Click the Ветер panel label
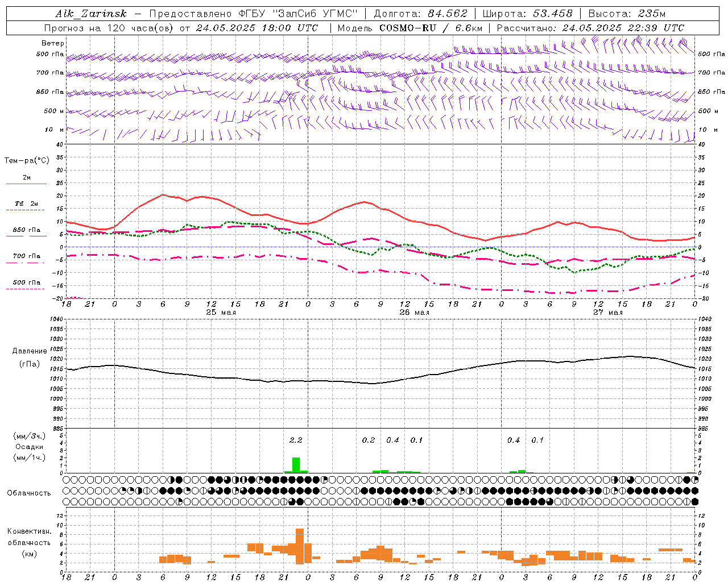 point(53,43)
